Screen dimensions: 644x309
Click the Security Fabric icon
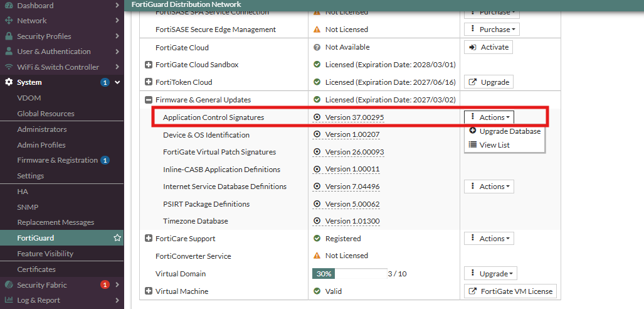coord(9,285)
